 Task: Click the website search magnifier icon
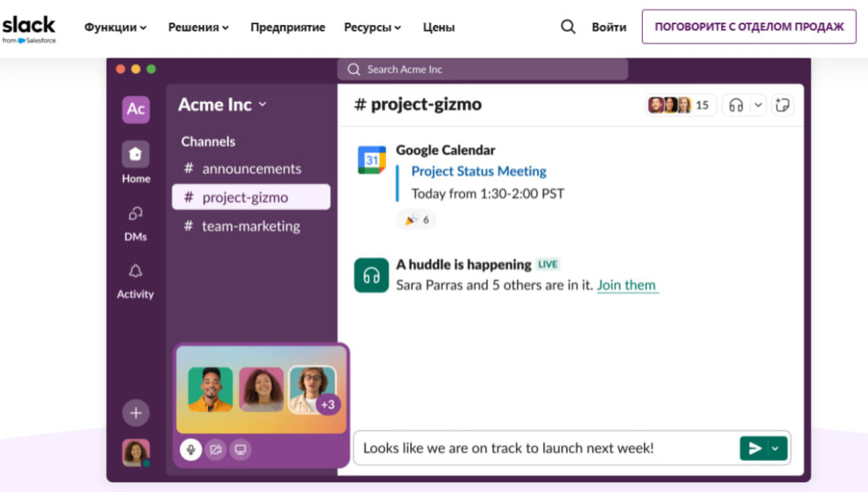pyautogui.click(x=568, y=27)
